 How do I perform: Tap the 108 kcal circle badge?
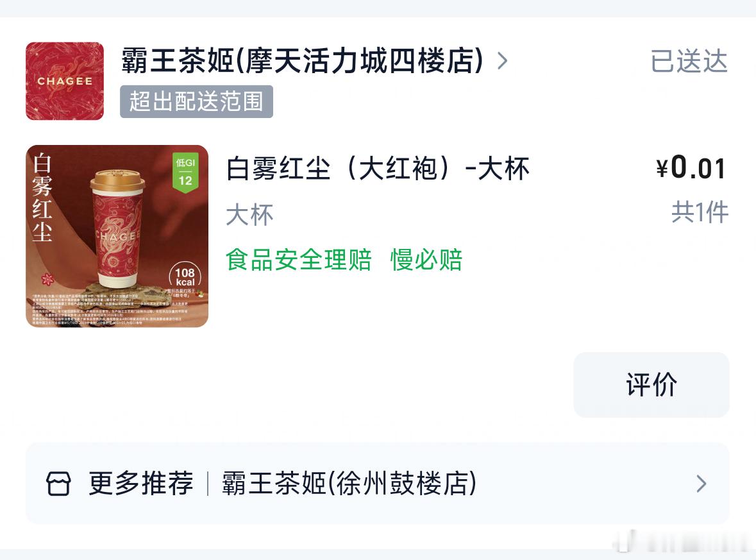pyautogui.click(x=185, y=277)
